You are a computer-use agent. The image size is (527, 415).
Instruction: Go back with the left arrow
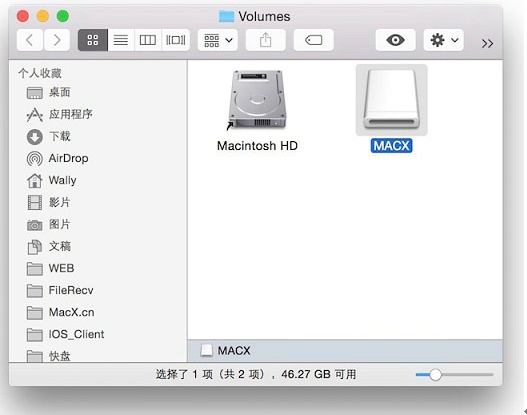tap(30, 40)
